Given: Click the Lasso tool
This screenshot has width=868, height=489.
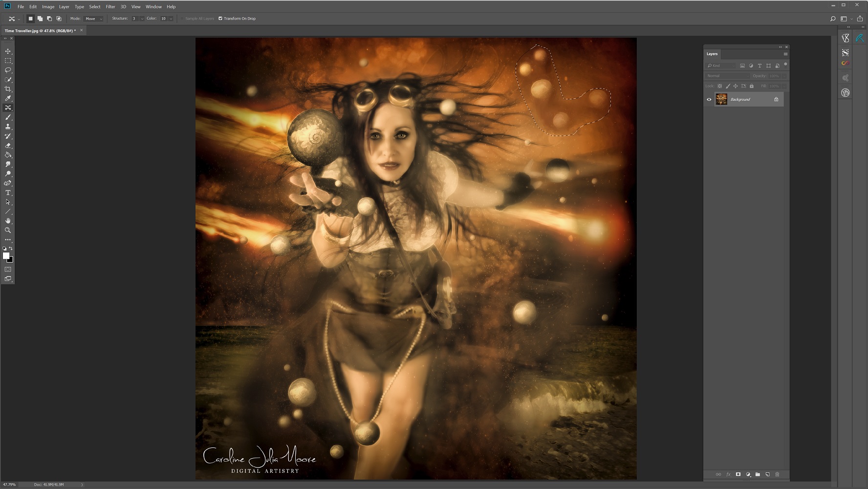Looking at the screenshot, I should tap(8, 70).
